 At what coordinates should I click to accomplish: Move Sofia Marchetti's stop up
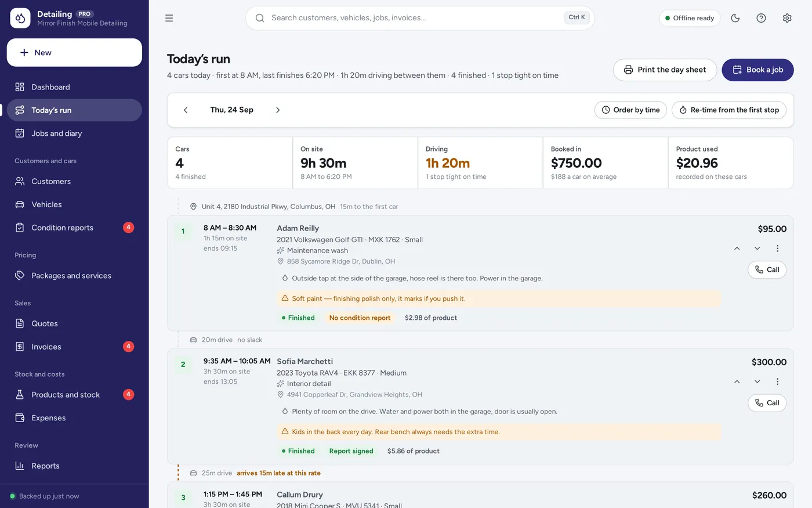coord(737,381)
